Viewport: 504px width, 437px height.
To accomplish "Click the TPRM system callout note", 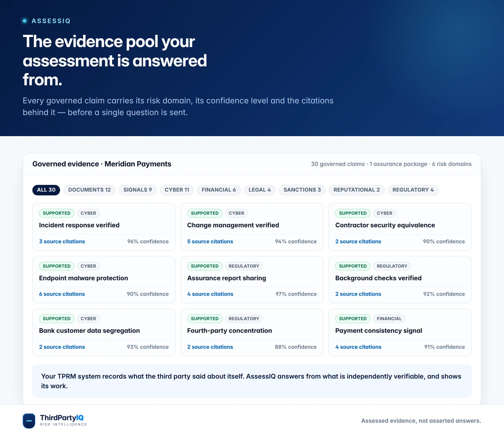I will point(252,381).
